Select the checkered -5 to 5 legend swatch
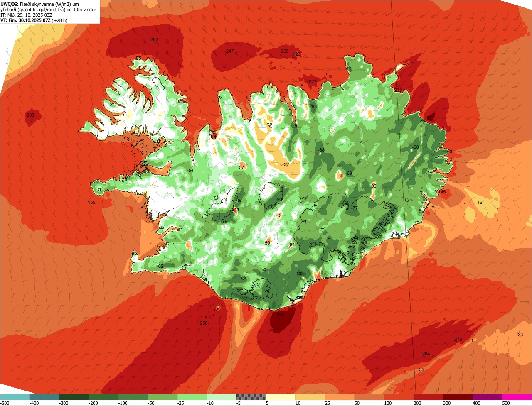532x406 pixels. click(x=251, y=397)
